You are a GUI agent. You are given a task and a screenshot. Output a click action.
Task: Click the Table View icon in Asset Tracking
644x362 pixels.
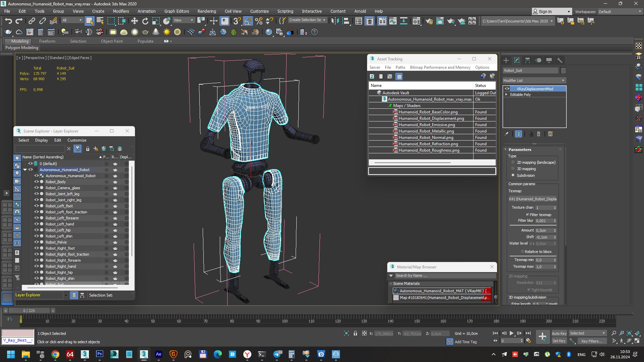399,76
